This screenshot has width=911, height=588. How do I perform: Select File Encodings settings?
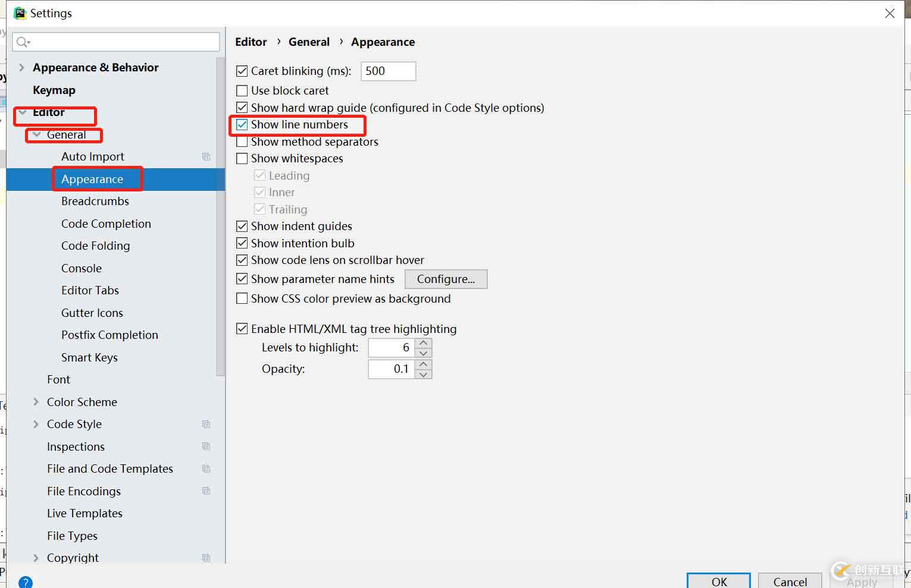84,491
